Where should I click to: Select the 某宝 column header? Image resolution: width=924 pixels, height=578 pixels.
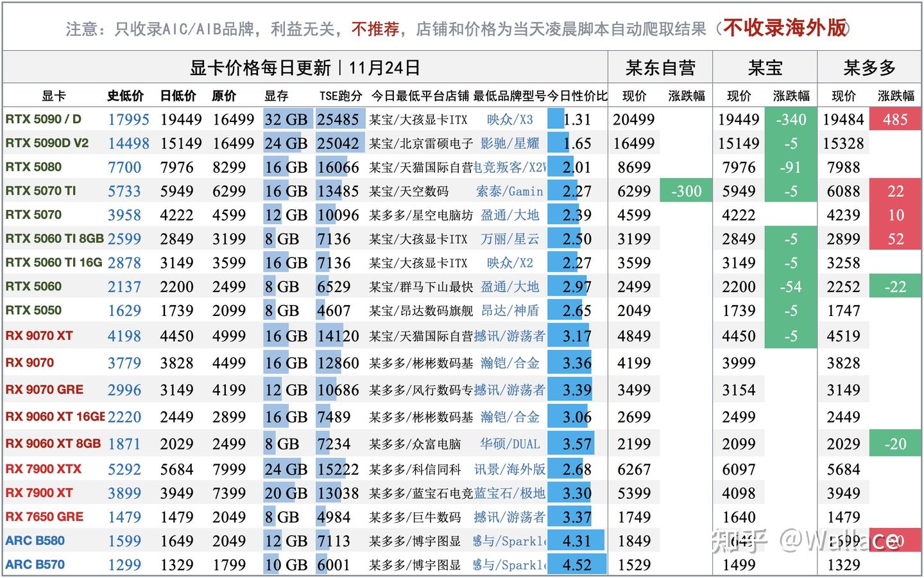pos(765,67)
